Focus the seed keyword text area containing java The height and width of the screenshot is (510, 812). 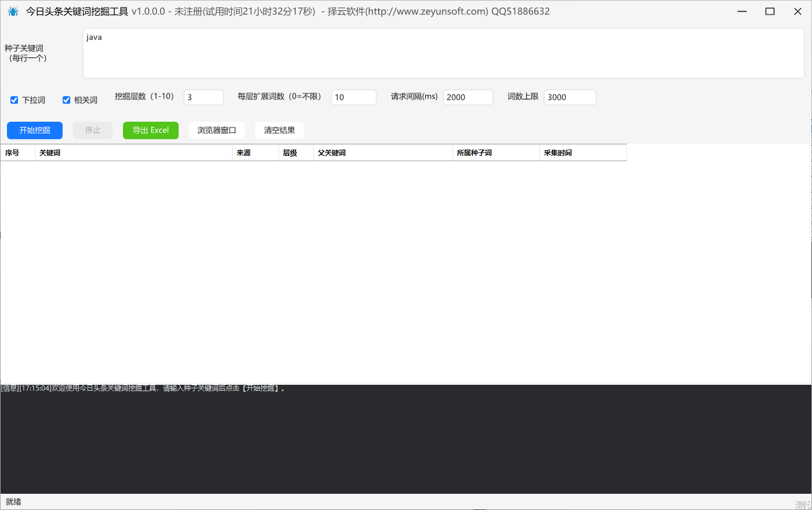point(443,53)
